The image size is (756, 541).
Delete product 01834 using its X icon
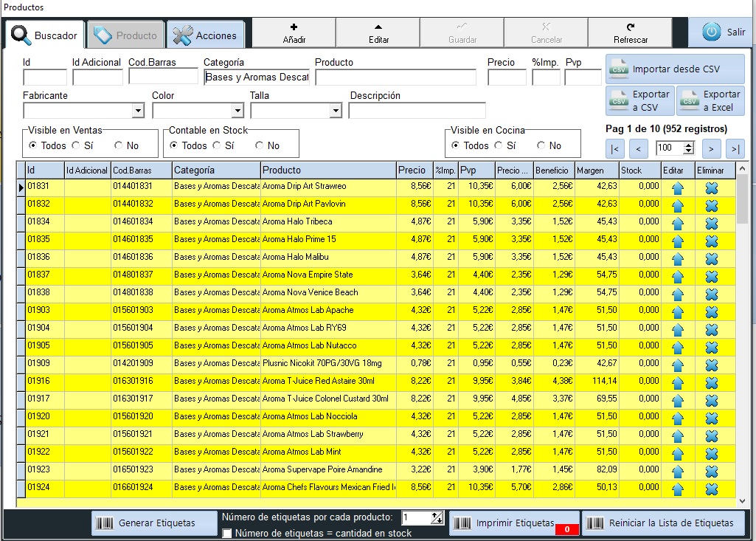tap(712, 223)
